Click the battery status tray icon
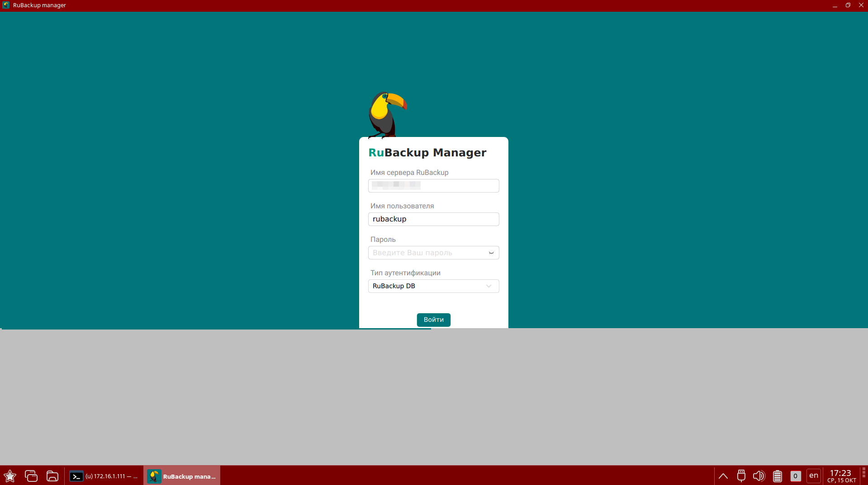 (777, 476)
